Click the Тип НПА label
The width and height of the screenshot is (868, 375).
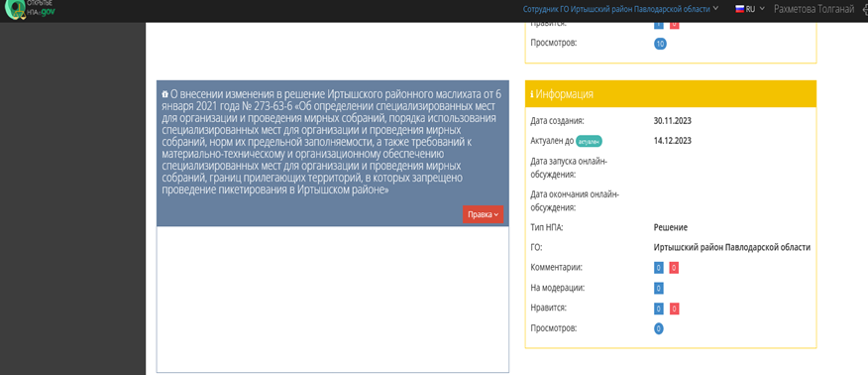(546, 227)
